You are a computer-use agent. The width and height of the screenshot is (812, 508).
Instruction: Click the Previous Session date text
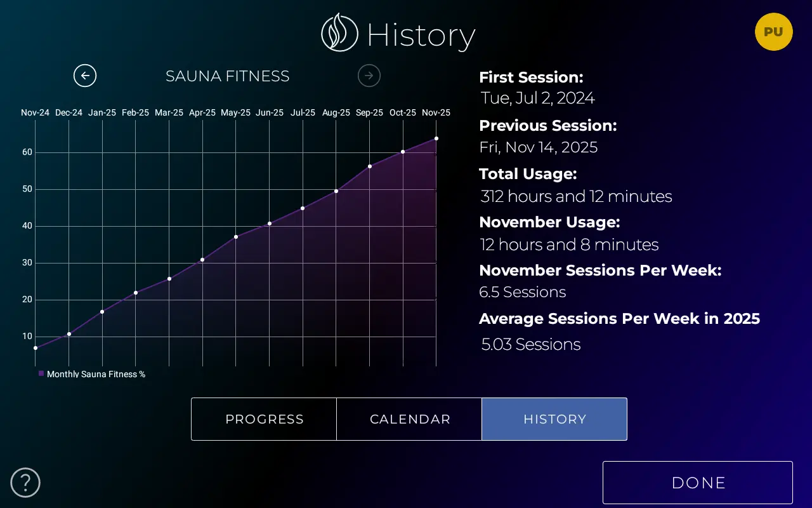[x=538, y=147]
